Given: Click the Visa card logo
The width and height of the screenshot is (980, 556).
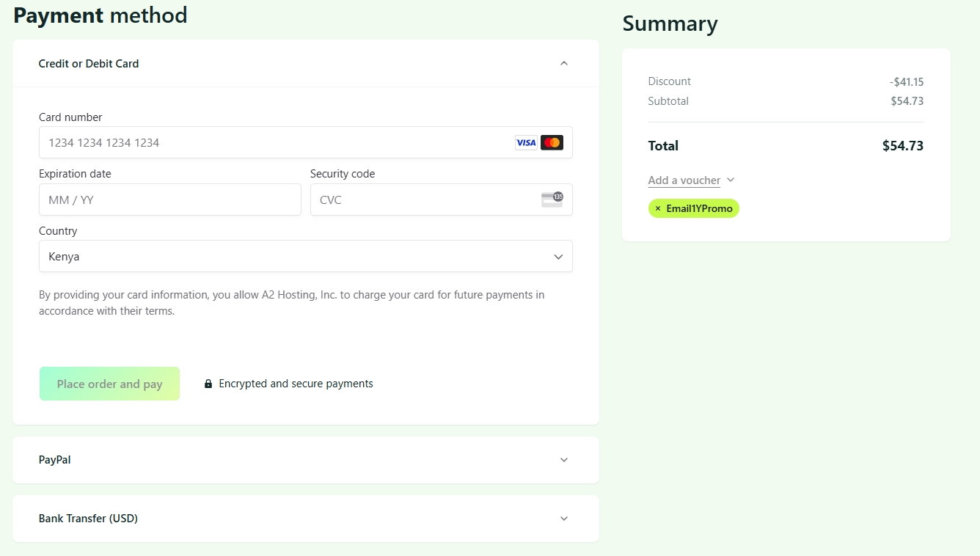Looking at the screenshot, I should click(526, 143).
